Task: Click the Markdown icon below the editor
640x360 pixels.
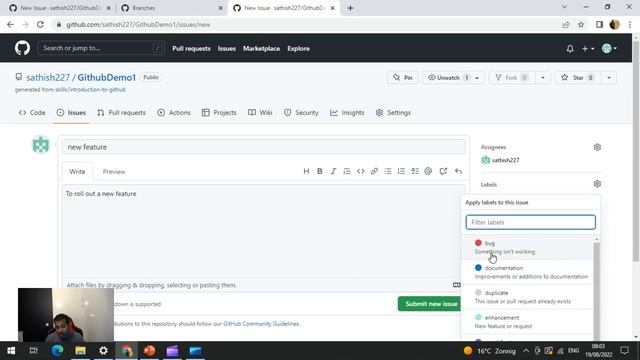Action: [x=456, y=285]
